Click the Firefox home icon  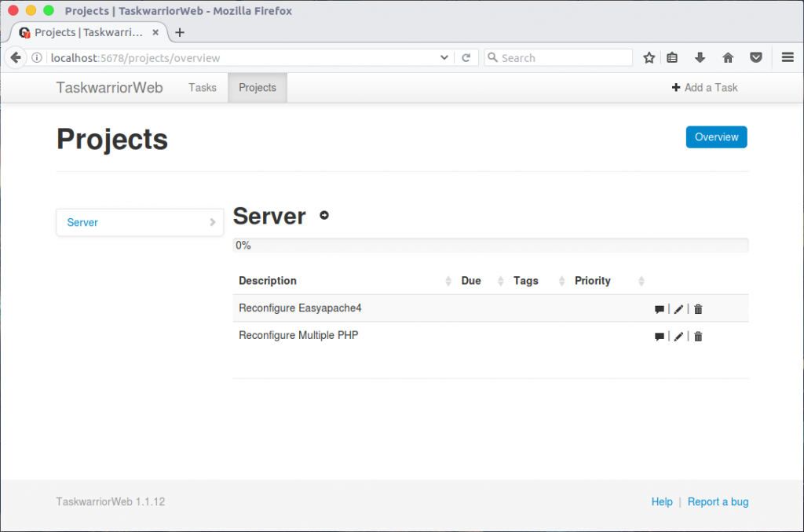coord(728,57)
